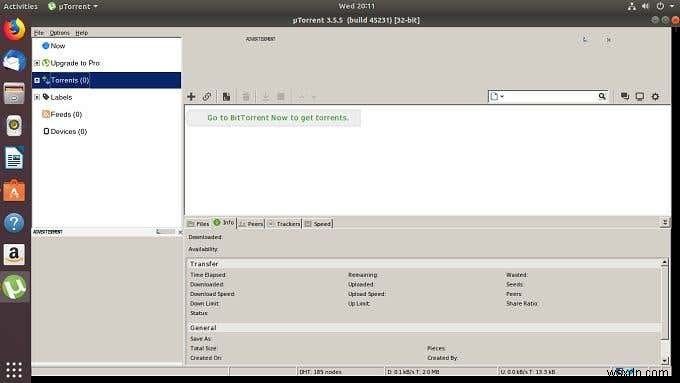Create a new torrent file icon
The image size is (680, 383).
(x=226, y=96)
